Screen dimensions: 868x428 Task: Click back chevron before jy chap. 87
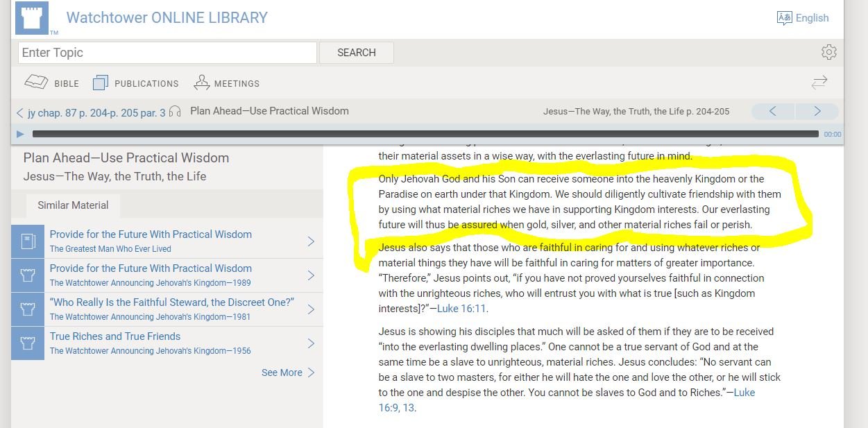tap(19, 112)
